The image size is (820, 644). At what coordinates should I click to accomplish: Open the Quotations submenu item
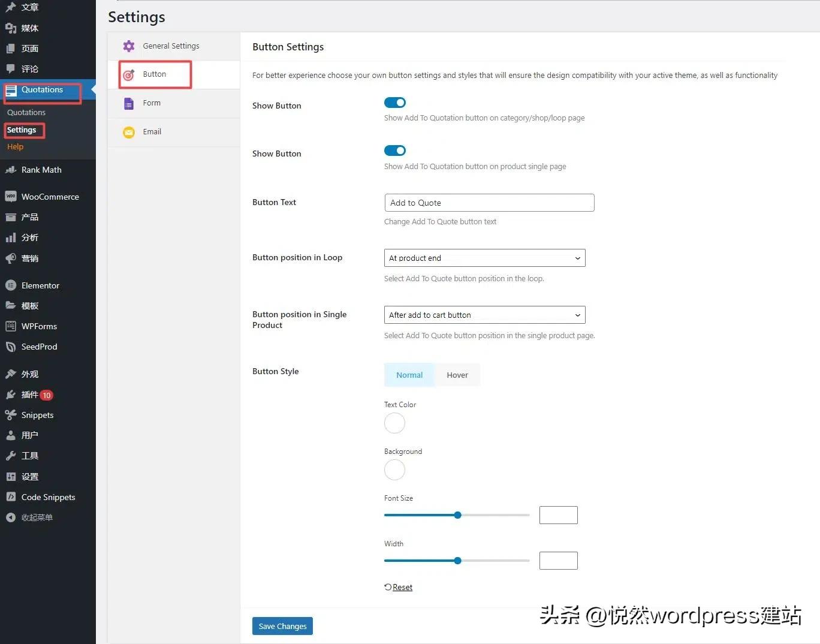click(26, 113)
